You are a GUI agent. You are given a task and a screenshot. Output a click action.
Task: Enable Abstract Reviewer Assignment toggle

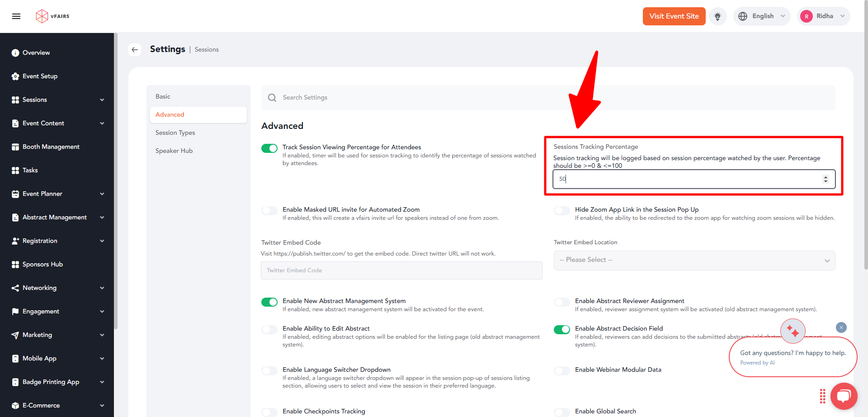562,302
